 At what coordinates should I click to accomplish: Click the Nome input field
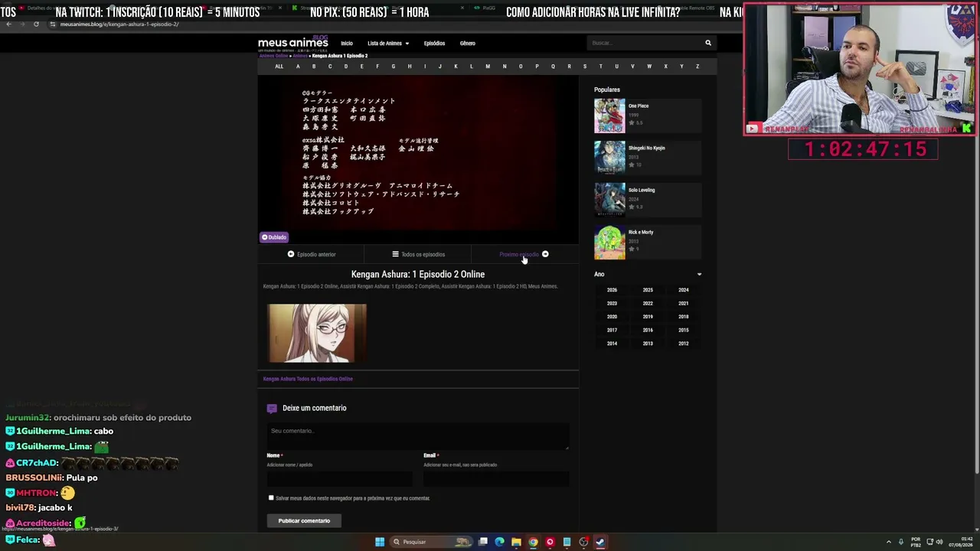[x=340, y=479]
